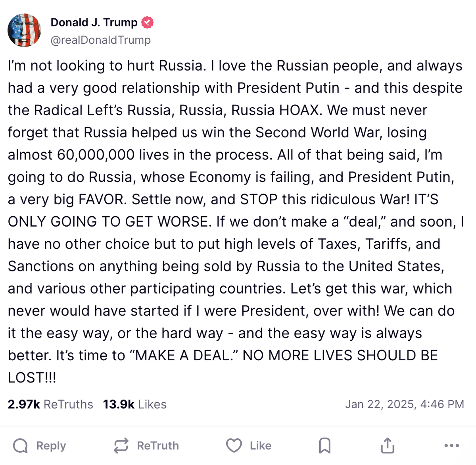Click the 4:46 PM time text

442,404
